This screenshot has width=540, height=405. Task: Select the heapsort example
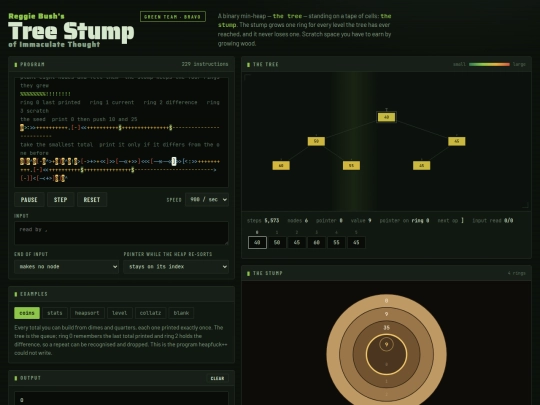pyautogui.click(x=87, y=313)
